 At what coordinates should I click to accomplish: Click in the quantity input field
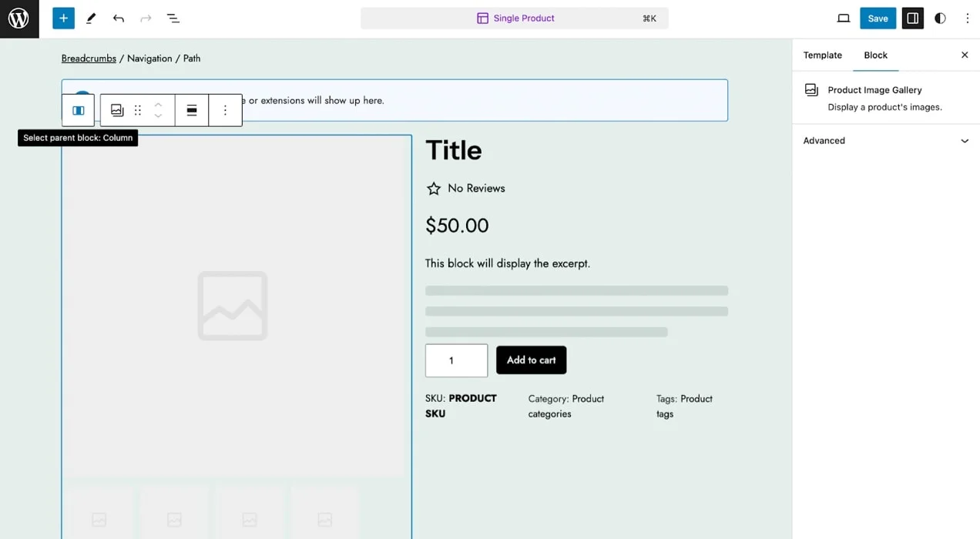click(456, 360)
